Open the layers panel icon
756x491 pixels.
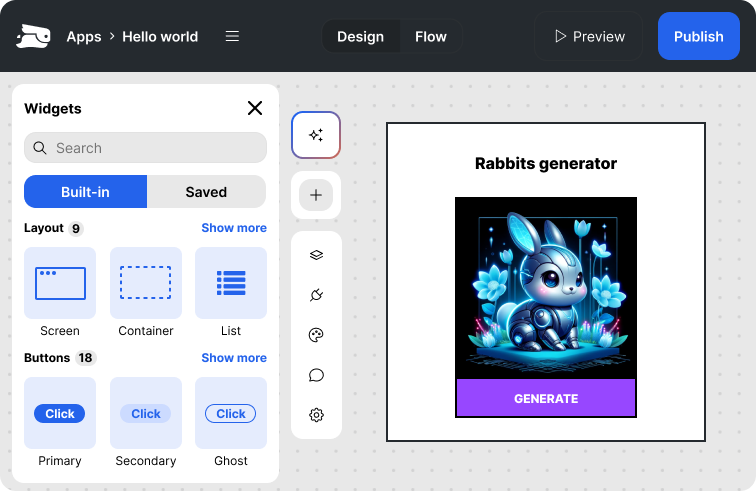pos(316,255)
